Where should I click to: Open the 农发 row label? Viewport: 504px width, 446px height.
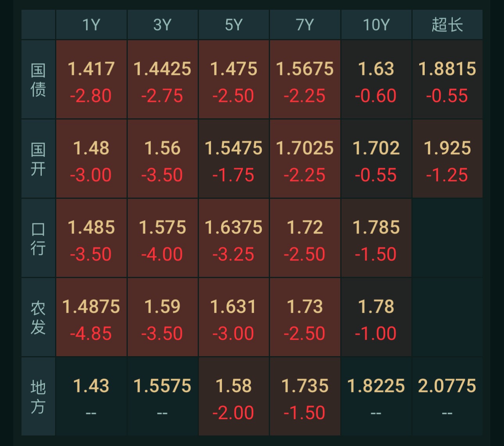[x=38, y=317]
